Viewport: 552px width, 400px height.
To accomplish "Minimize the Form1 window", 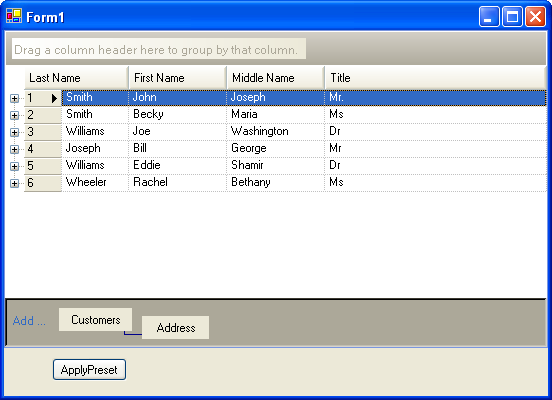I will click(x=489, y=17).
